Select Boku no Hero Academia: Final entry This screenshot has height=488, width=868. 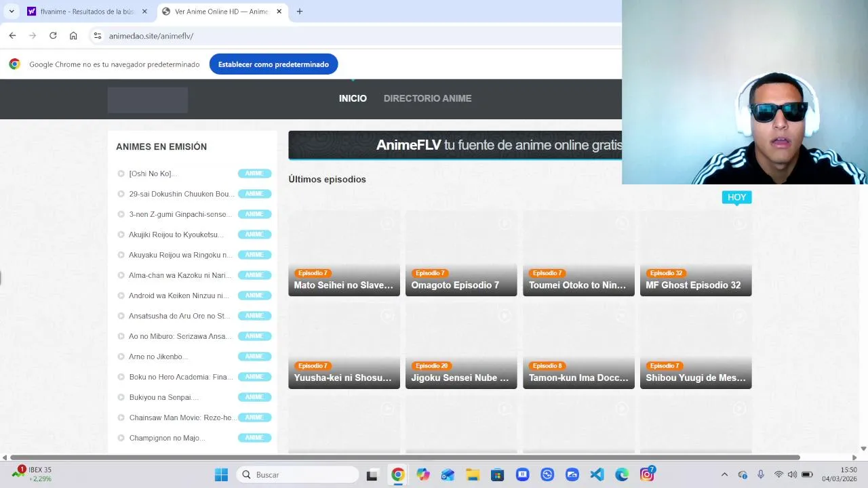pos(181,377)
